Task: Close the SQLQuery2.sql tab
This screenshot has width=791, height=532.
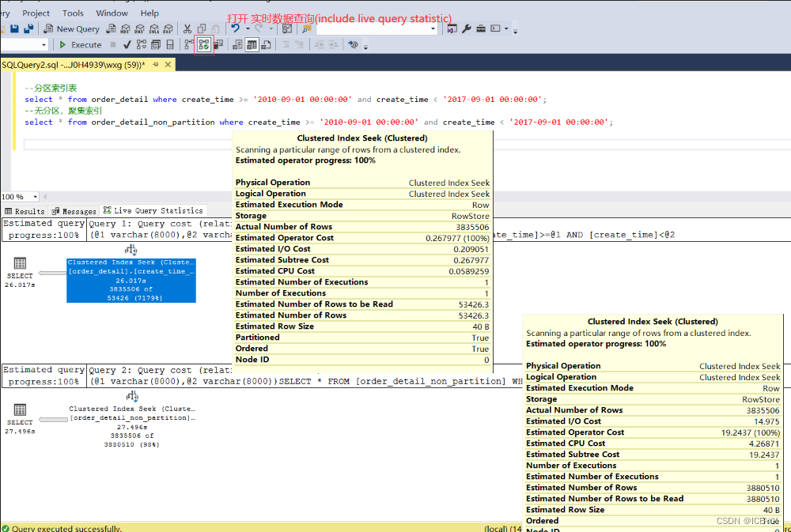Action: coord(168,65)
